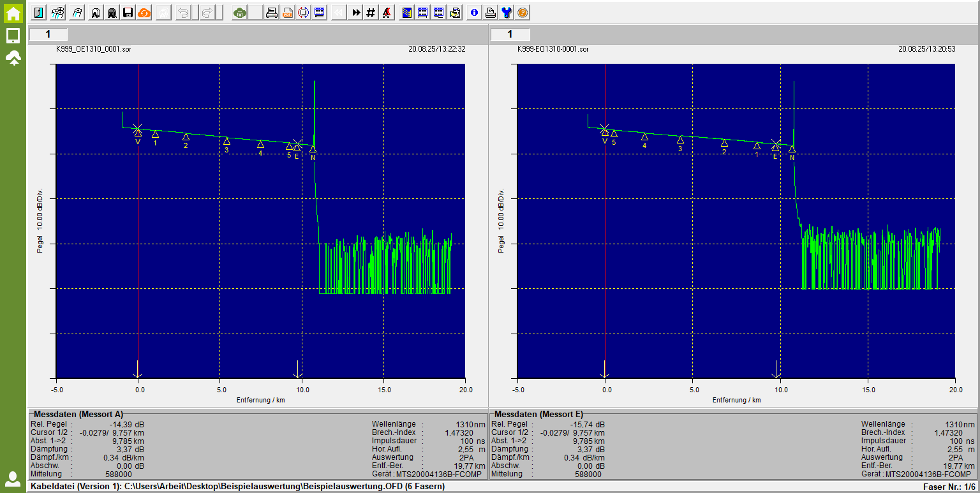Select tab 1 above the left trace
980x493 pixels.
48,34
